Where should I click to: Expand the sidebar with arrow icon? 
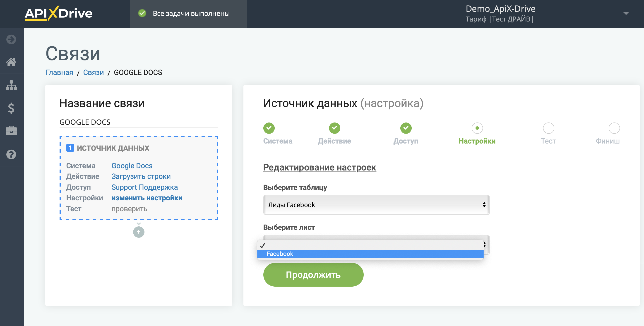pyautogui.click(x=11, y=39)
